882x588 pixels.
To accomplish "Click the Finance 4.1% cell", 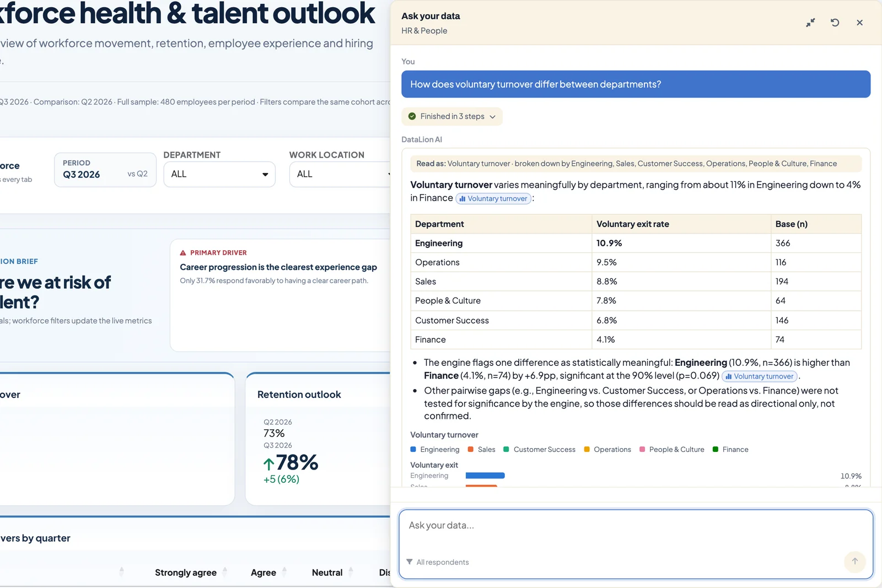I will (681, 339).
